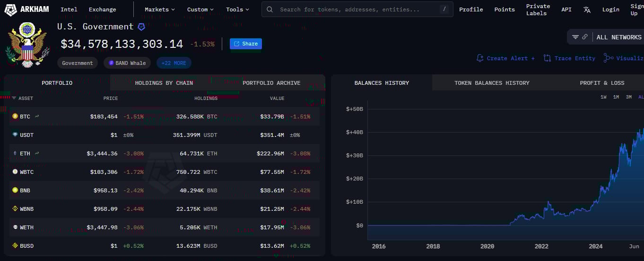Click the $33.79B BTC value cell
This screenshot has width=644, height=261.
pos(272,116)
